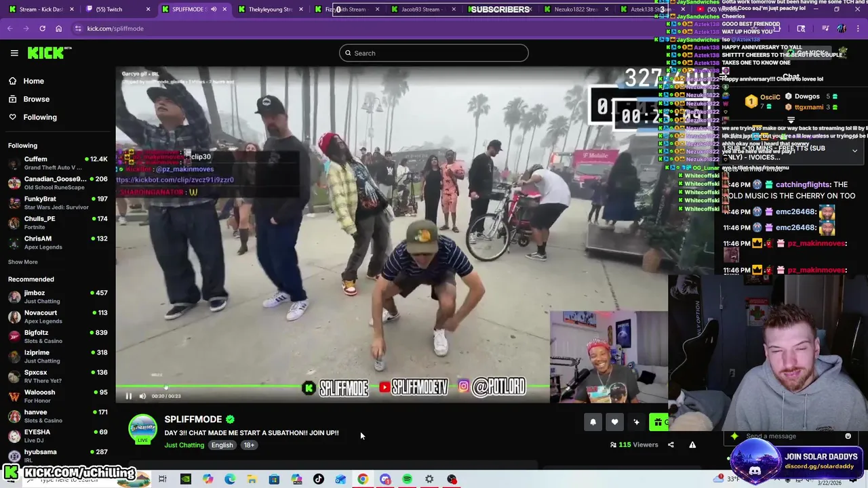Click the SPLIFFMODE channel name
Viewport: 868px width, 488px height.
click(193, 419)
